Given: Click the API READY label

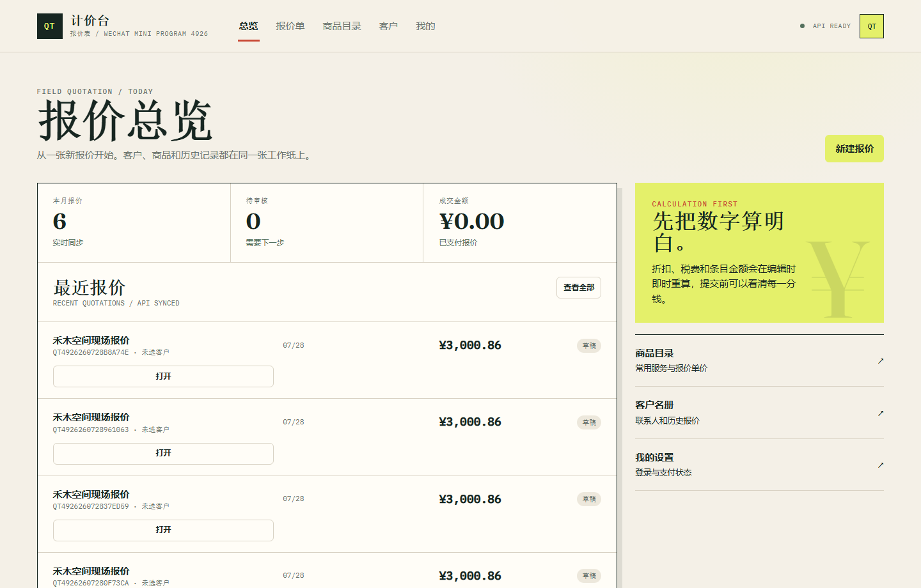Looking at the screenshot, I should click(831, 26).
